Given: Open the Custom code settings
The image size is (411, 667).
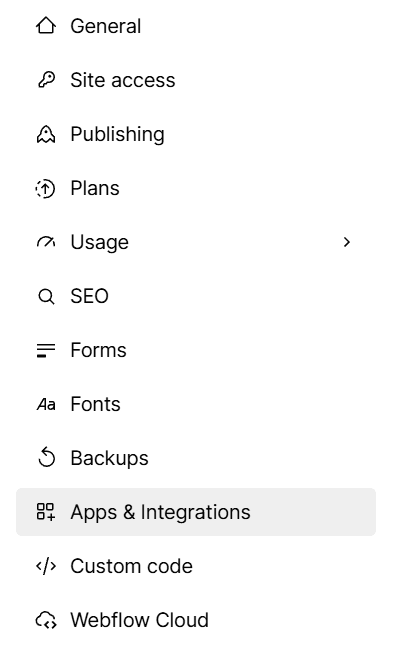Looking at the screenshot, I should (196, 566).
